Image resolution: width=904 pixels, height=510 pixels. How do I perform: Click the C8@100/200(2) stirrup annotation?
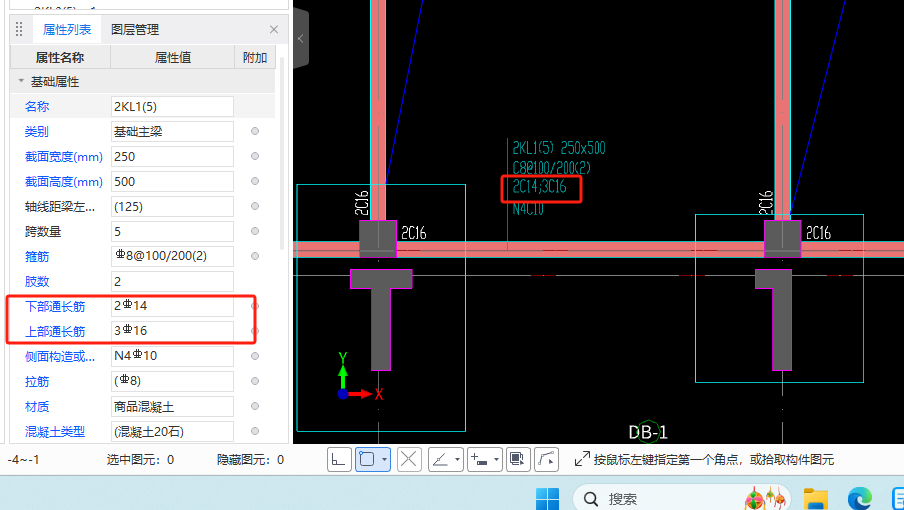552,168
